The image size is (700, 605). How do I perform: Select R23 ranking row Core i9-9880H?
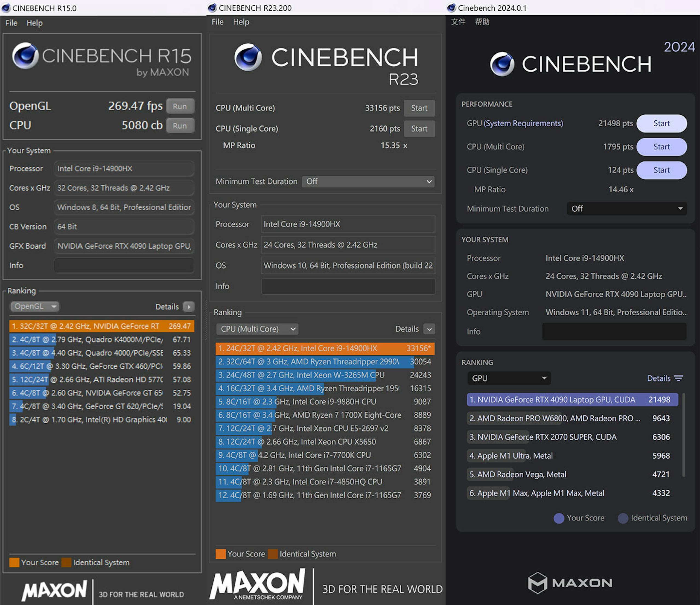pos(325,402)
